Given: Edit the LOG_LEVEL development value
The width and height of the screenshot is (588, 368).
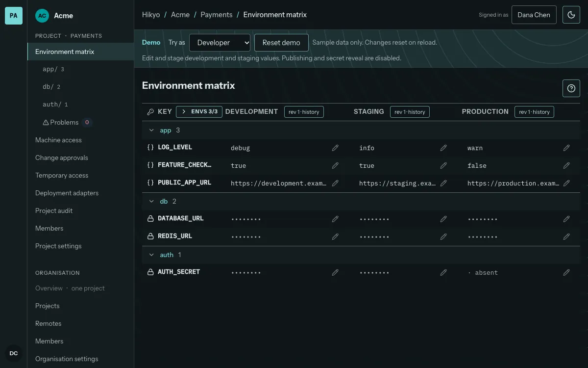Looking at the screenshot, I should point(335,148).
